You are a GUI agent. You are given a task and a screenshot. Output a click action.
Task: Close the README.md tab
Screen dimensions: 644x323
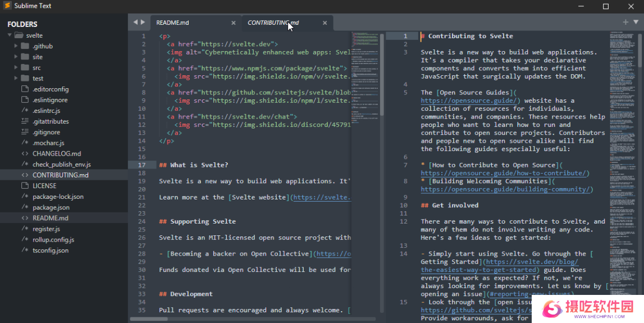click(233, 22)
